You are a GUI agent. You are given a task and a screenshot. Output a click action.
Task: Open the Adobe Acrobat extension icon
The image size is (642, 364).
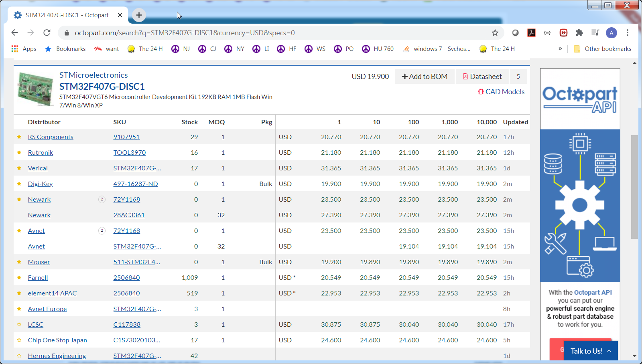(x=532, y=33)
